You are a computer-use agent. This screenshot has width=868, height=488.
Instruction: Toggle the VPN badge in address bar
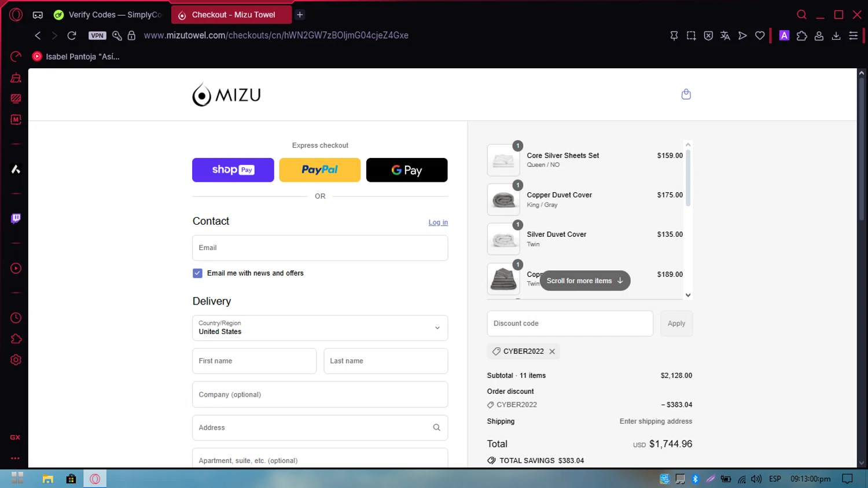coord(97,35)
